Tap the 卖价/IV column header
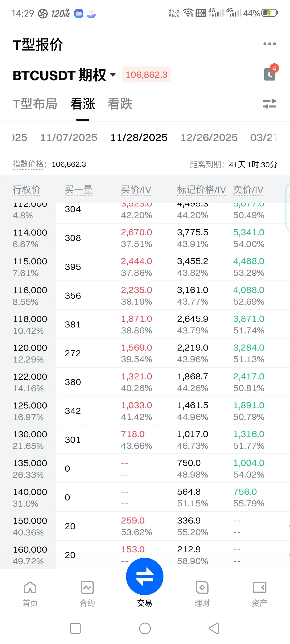Viewport: 290px width, 644px height. 248,190
